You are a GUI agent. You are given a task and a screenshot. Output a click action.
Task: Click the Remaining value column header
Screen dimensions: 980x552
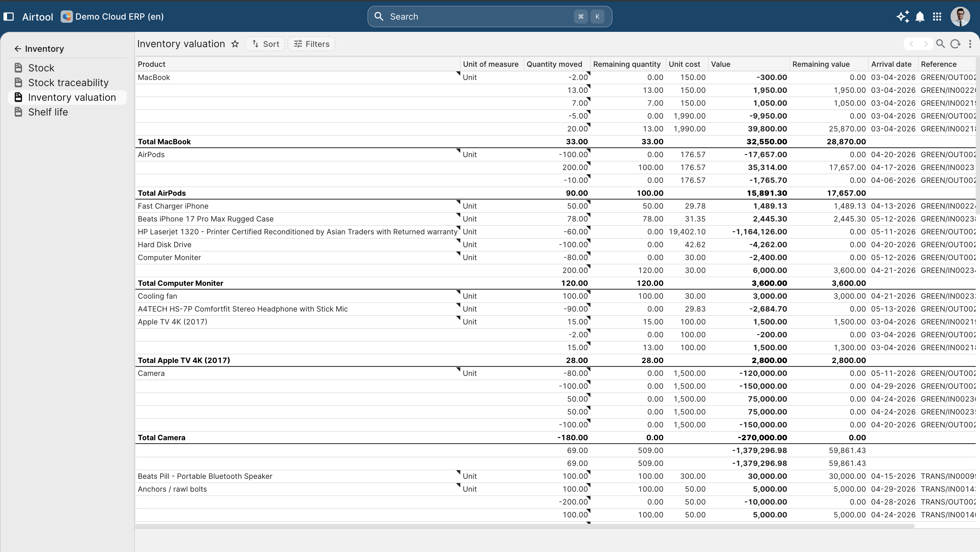click(x=829, y=64)
